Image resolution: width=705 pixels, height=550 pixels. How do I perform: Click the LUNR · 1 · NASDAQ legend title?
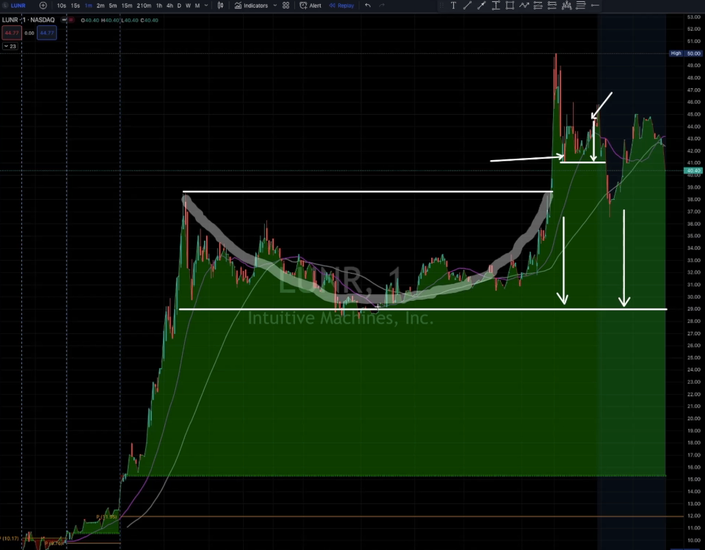[28, 20]
